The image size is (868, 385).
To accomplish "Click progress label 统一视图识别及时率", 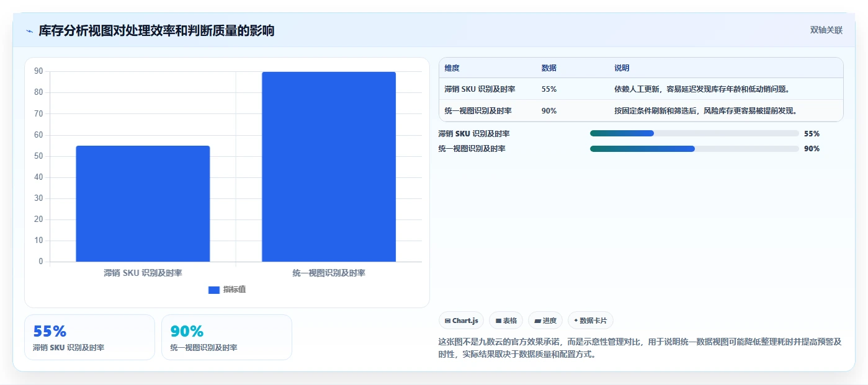I will pyautogui.click(x=472, y=149).
